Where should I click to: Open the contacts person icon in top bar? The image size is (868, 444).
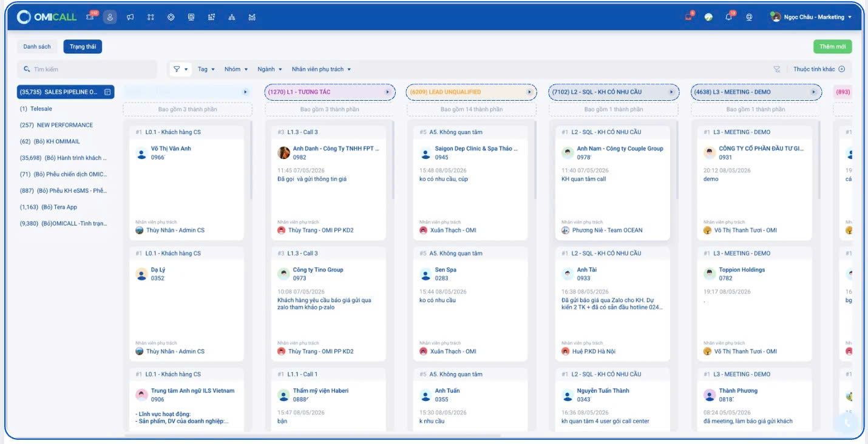pos(110,17)
